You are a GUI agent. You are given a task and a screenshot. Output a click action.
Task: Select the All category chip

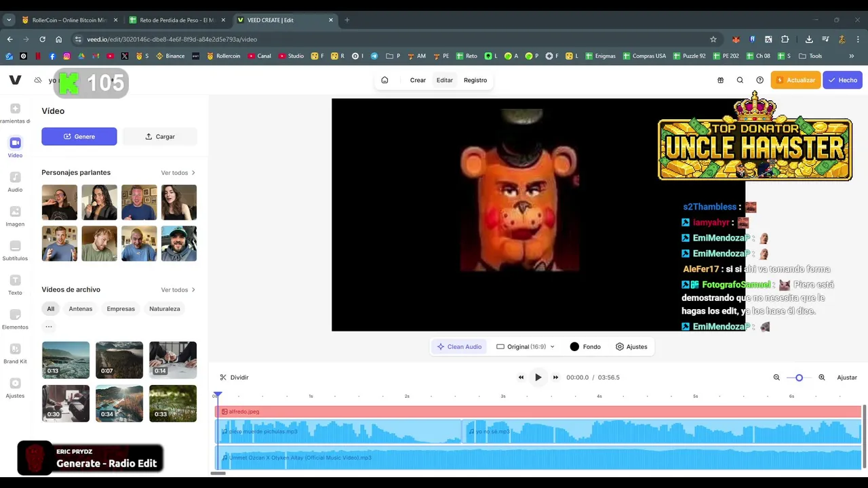(50, 308)
